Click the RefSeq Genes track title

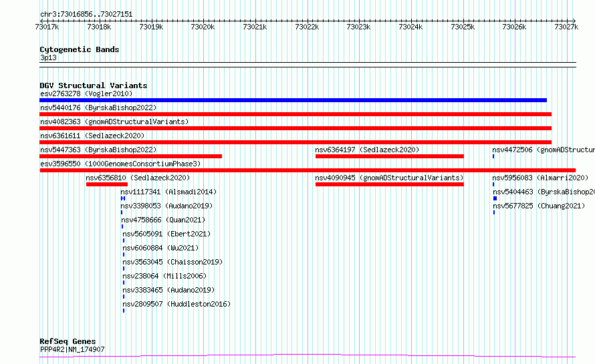point(68,341)
